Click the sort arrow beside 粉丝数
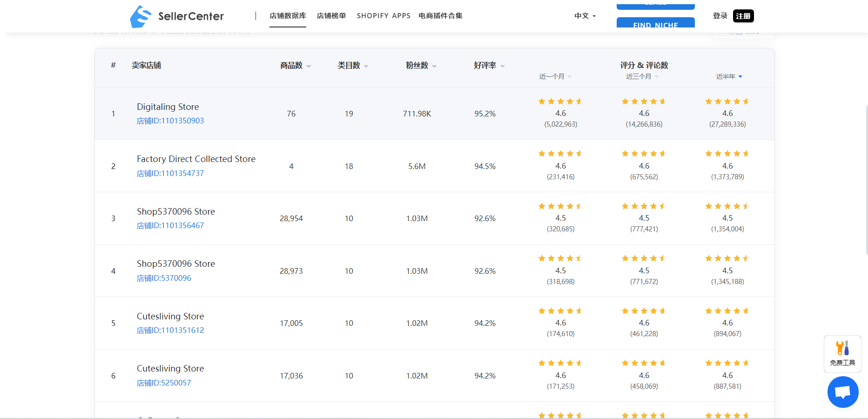868x419 pixels. pos(434,67)
